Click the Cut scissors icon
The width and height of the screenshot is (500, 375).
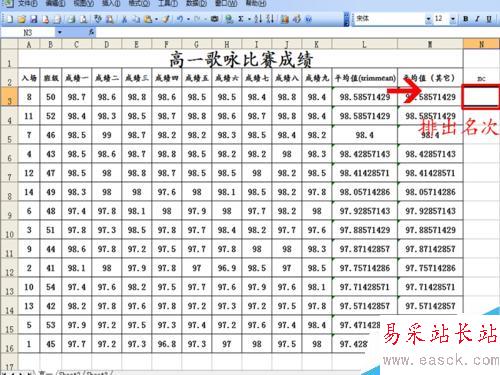(x=124, y=19)
